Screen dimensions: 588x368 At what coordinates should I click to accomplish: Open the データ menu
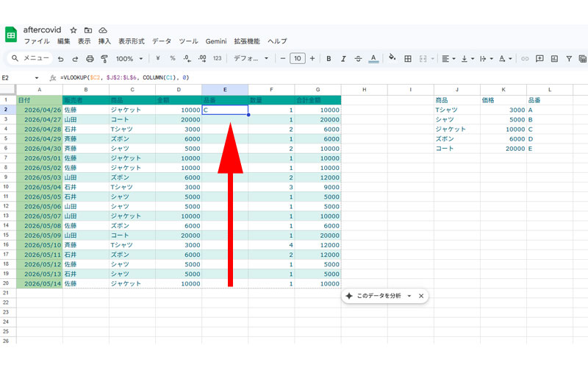click(x=161, y=41)
